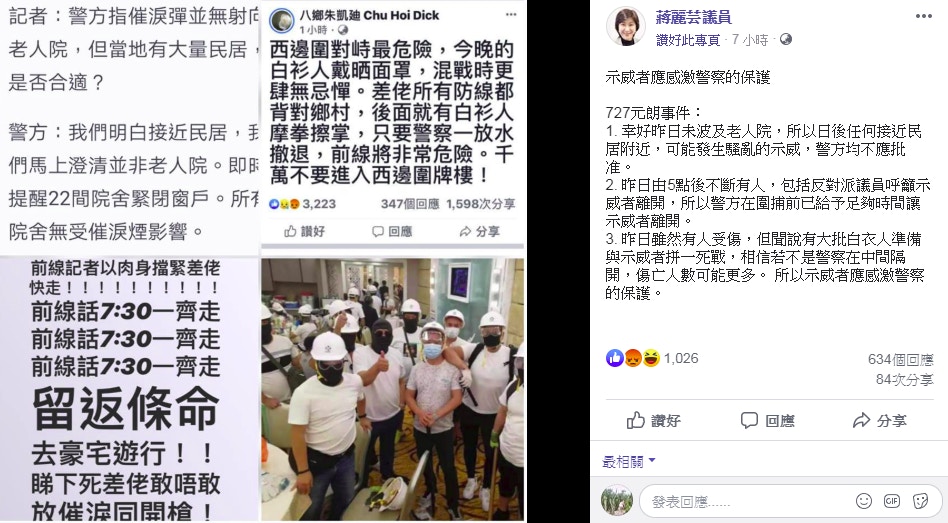The width and height of the screenshot is (948, 523).
Task: Click 分享 under Chu Hoi Dick post
Action: (x=479, y=231)
